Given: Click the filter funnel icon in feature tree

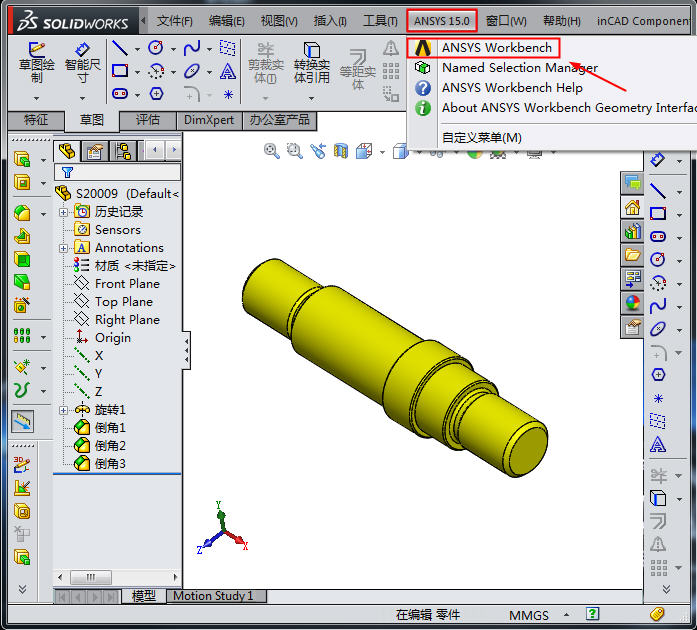Looking at the screenshot, I should pos(68,172).
